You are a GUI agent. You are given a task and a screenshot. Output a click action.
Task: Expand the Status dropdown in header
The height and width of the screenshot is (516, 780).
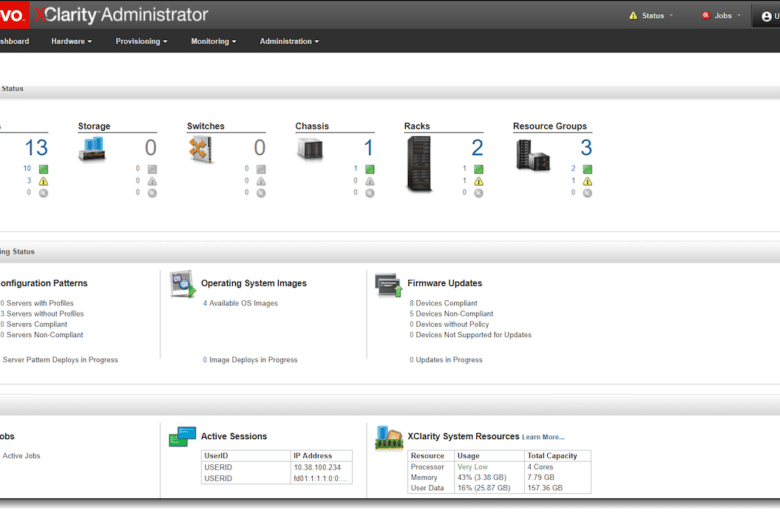[651, 15]
